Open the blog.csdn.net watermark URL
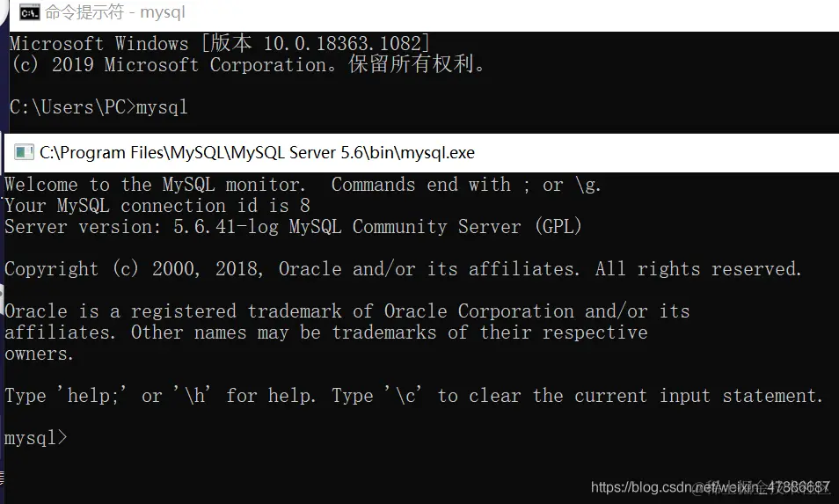The image size is (839, 504). tap(711, 487)
